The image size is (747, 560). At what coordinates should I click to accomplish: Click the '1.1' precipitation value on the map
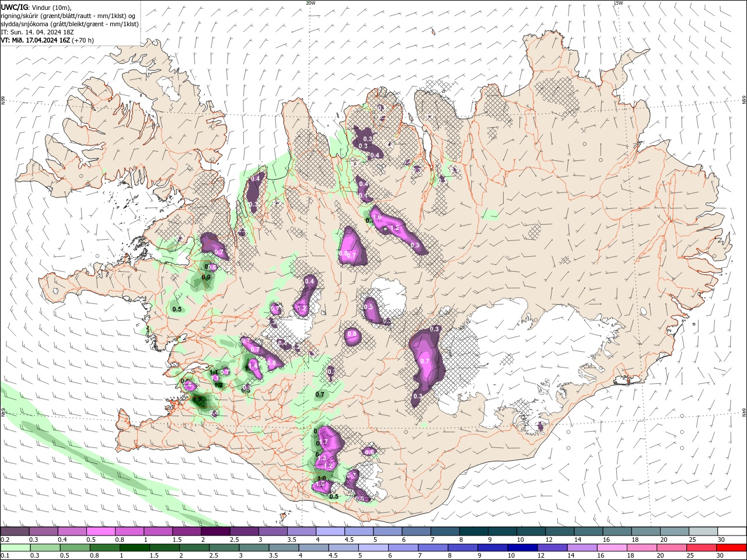tap(214, 372)
